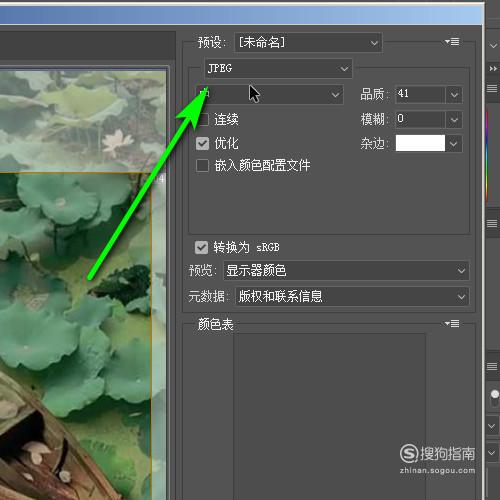Open the 预览 dropdown showing 显示器颜色
The width and height of the screenshot is (500, 500).
(346, 271)
